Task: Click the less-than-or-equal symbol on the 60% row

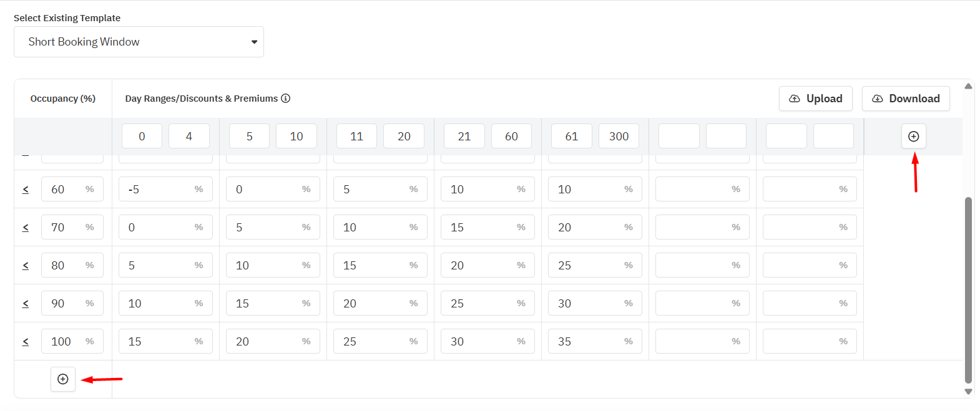Action: [x=26, y=190]
